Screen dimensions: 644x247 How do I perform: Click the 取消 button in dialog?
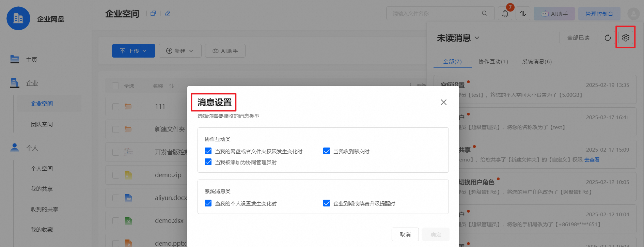405,234
